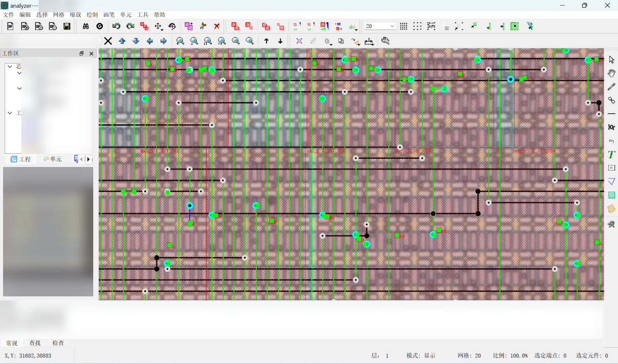Click the new document icon

(x=10, y=26)
